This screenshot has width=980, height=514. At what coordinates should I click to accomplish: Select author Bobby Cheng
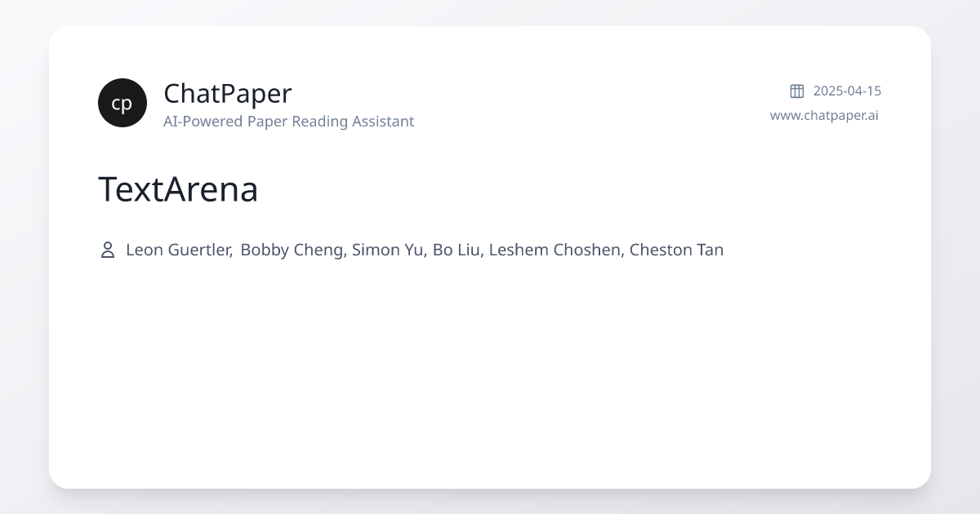[292, 250]
